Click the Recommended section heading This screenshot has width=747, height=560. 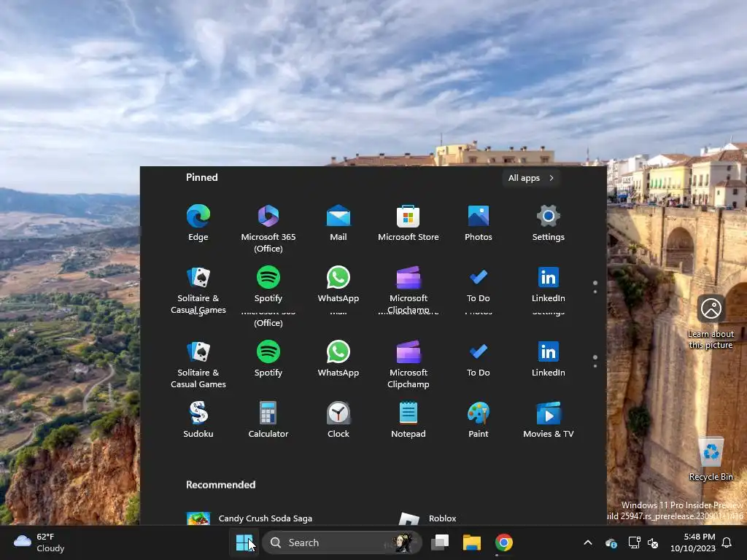click(x=220, y=484)
